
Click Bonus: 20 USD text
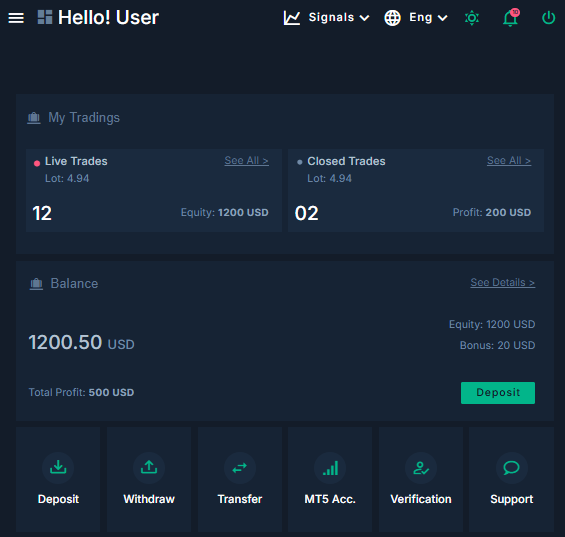pos(497,345)
